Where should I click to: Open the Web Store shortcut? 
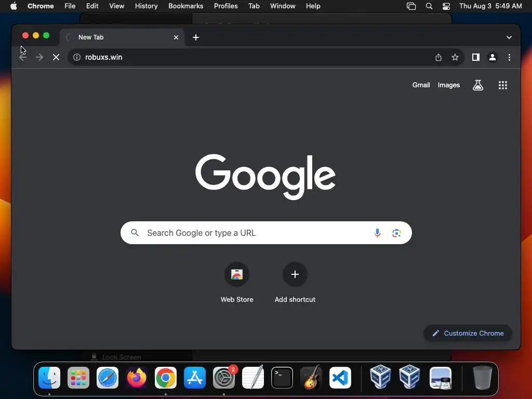click(237, 283)
